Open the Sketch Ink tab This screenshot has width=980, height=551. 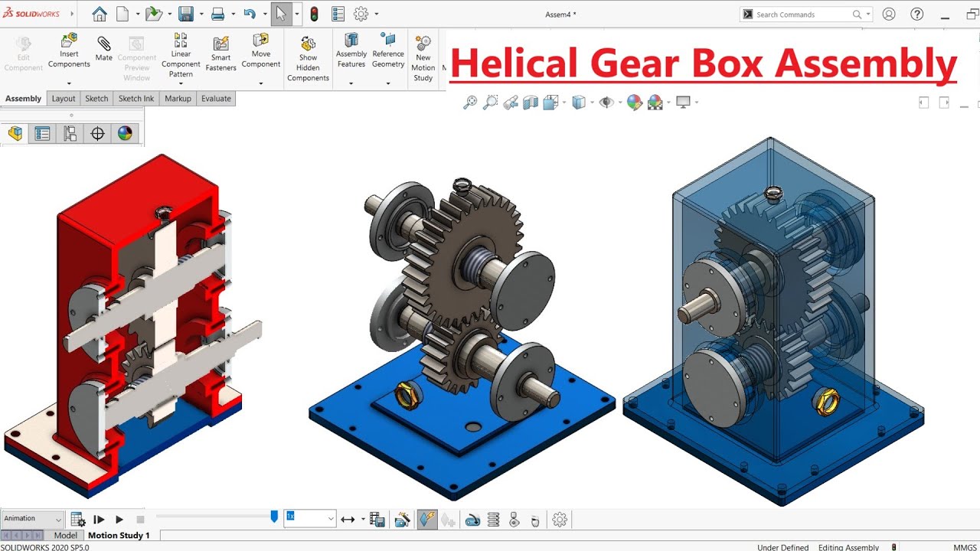tap(136, 99)
